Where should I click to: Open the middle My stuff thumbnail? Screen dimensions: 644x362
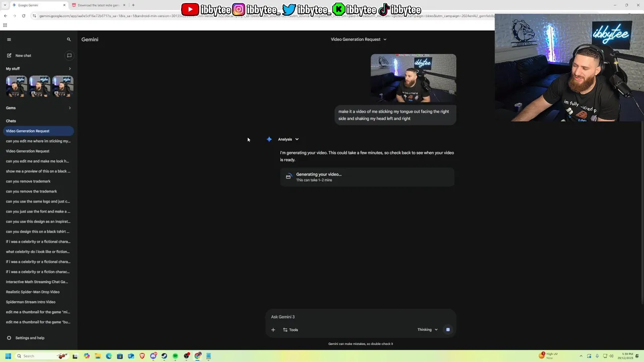[x=40, y=86]
